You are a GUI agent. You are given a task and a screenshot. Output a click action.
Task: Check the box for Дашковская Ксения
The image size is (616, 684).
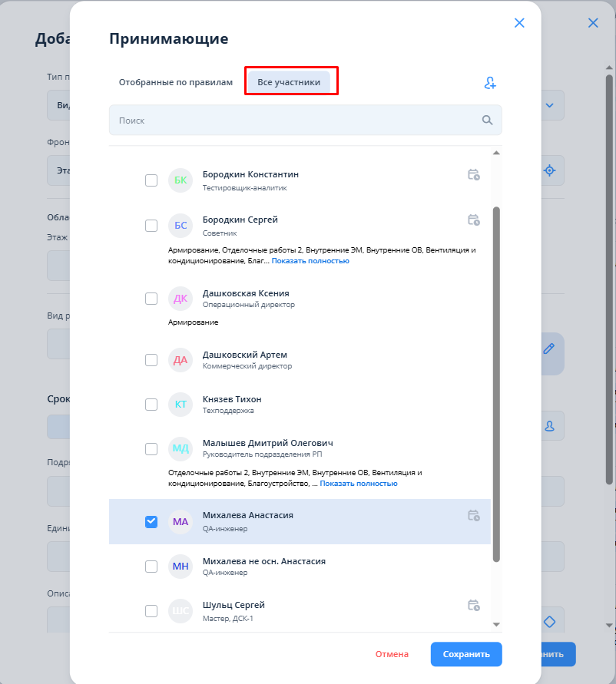151,299
